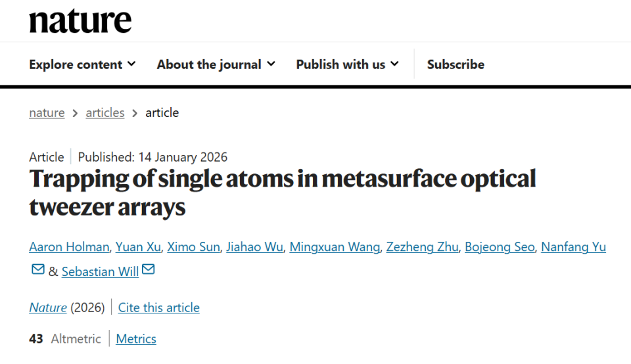Click the Subscribe menu item
The image size is (631, 364).
point(456,64)
